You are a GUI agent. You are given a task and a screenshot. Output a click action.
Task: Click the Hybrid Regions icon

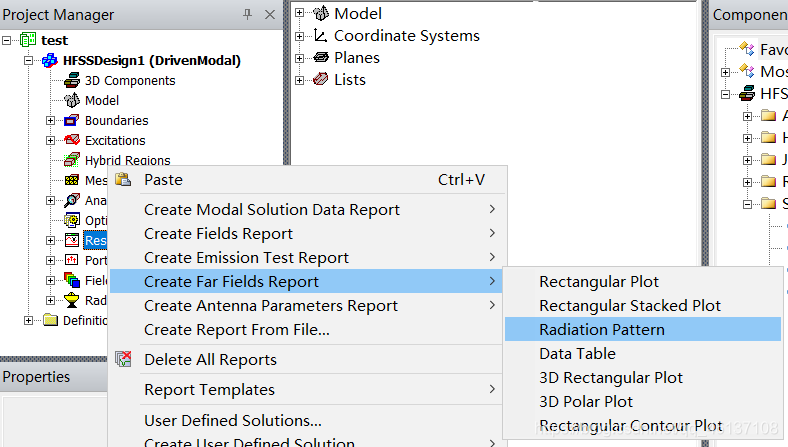tap(72, 160)
